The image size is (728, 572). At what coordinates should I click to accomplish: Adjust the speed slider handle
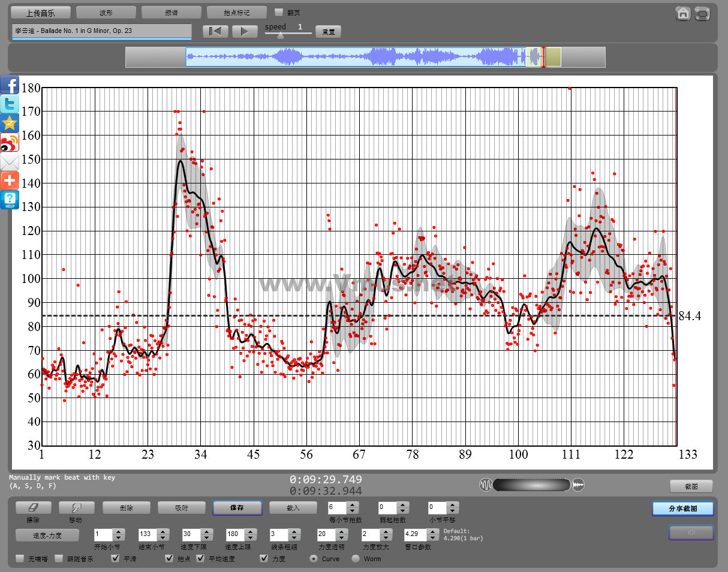(x=280, y=35)
